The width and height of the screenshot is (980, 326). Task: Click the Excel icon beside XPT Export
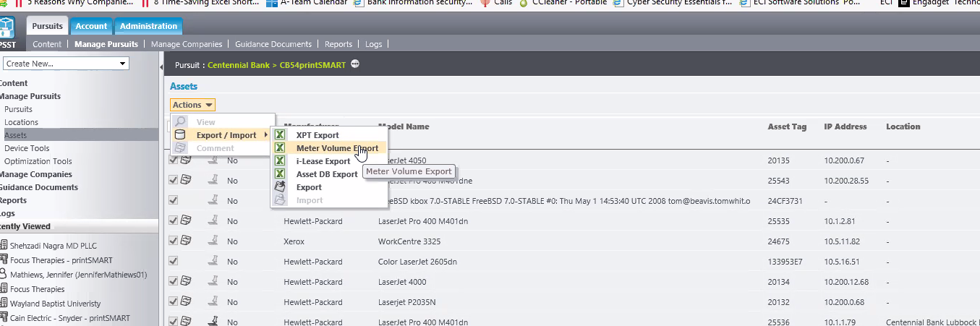pos(280,135)
